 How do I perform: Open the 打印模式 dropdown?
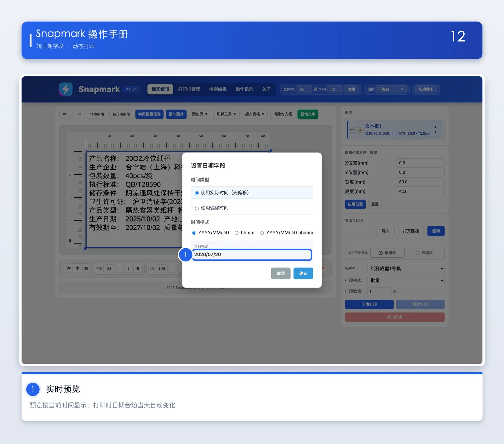[x=406, y=280]
